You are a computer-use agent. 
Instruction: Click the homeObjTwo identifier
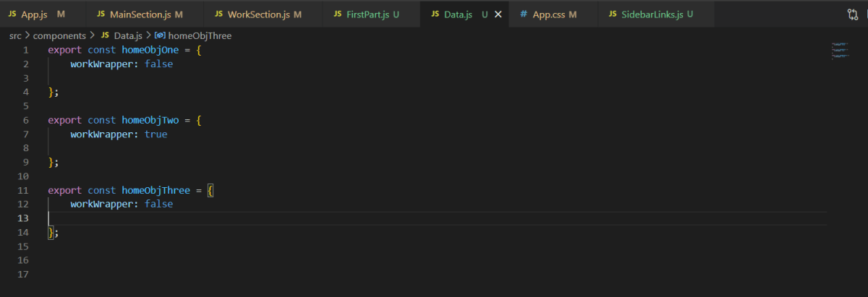coord(150,120)
